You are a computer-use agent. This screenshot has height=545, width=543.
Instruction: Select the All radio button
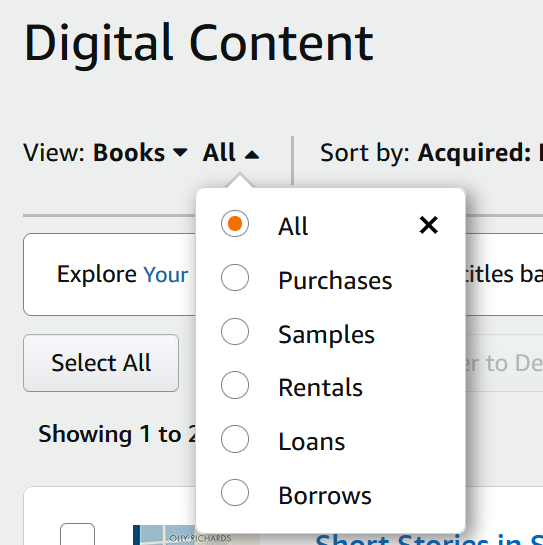pos(235,223)
